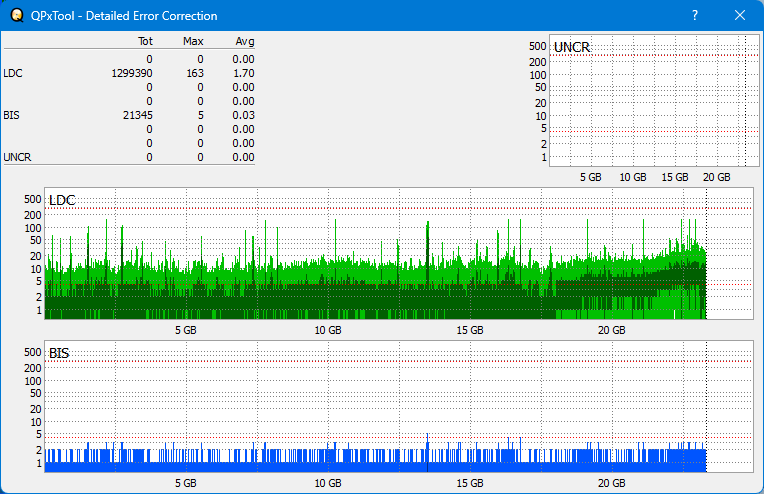
Task: Click the 10 GB label under UNCR graph
Action: point(633,177)
